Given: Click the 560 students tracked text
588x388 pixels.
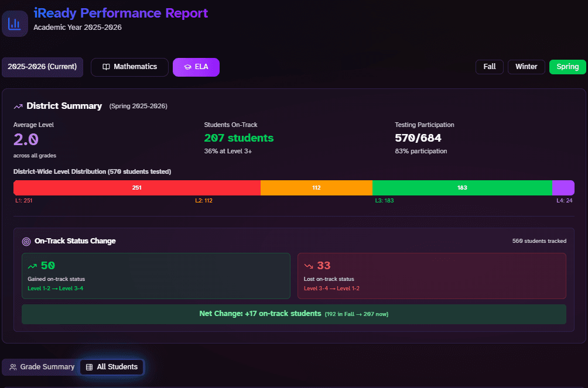Looking at the screenshot, I should [x=539, y=241].
